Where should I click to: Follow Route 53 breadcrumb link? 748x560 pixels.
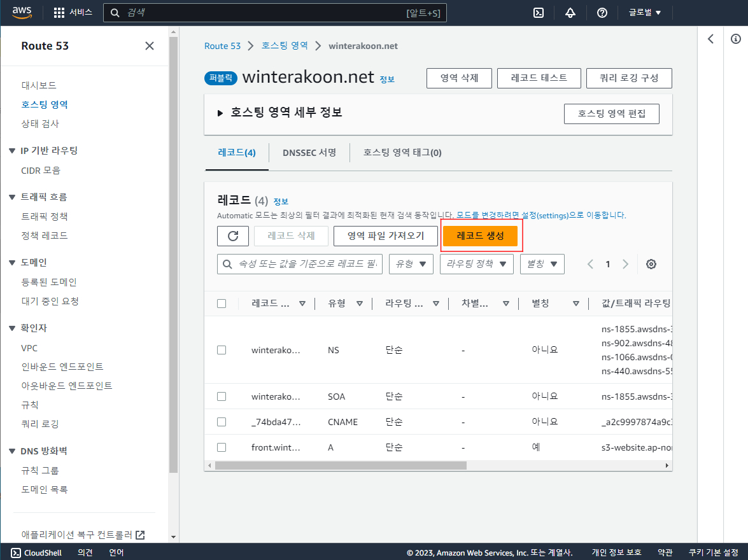point(222,46)
